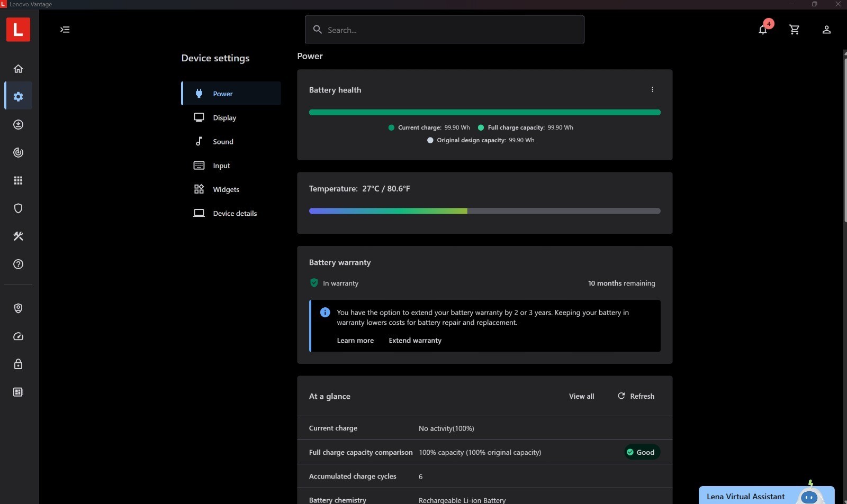Open the user account profile icon
847x504 pixels.
(x=826, y=30)
